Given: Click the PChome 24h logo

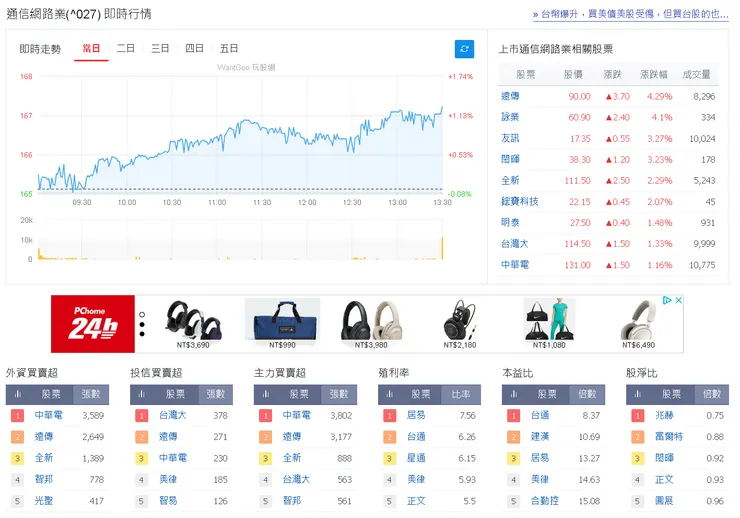Looking at the screenshot, I should pyautogui.click(x=93, y=324).
